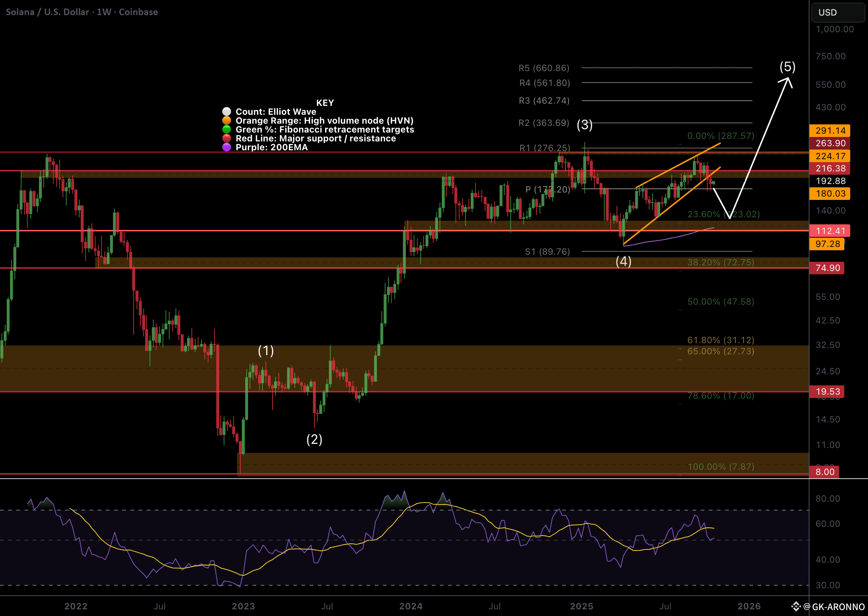Click the TradingView logo beside @GK-ARONNO
868x616 pixels.
coord(796,606)
